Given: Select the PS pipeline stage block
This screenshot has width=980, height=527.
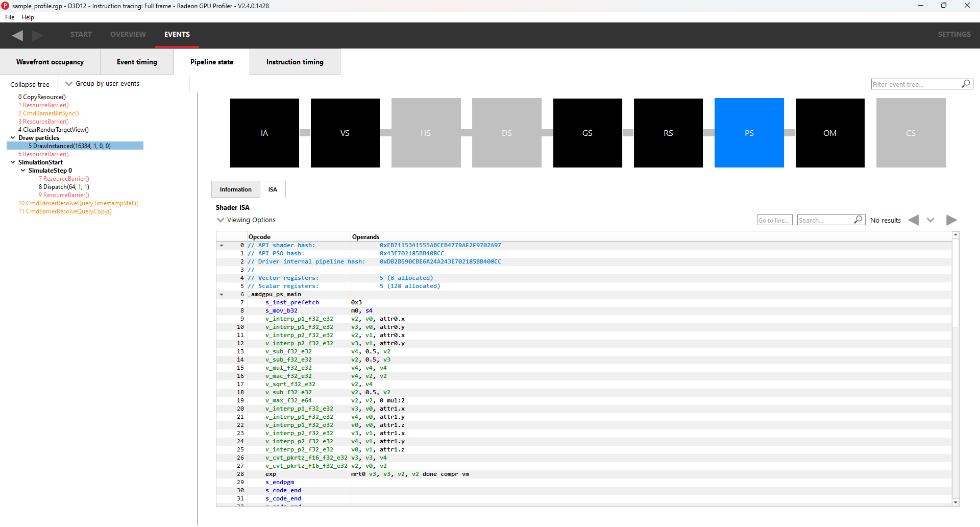Looking at the screenshot, I should pos(749,133).
